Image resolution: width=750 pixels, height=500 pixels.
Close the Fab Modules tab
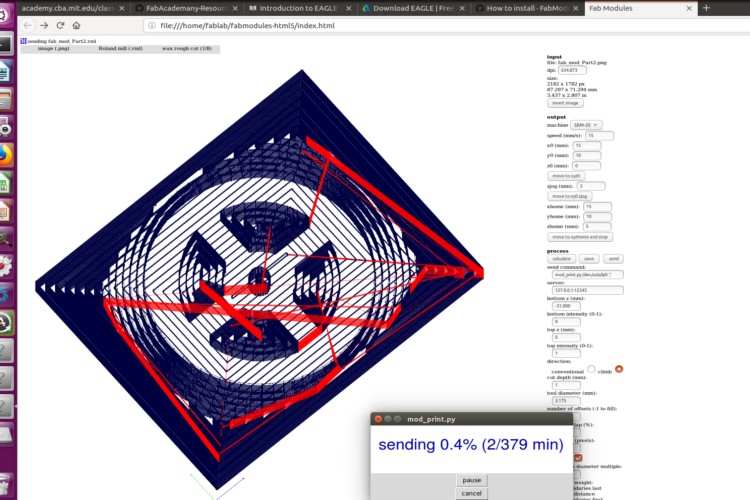(689, 8)
